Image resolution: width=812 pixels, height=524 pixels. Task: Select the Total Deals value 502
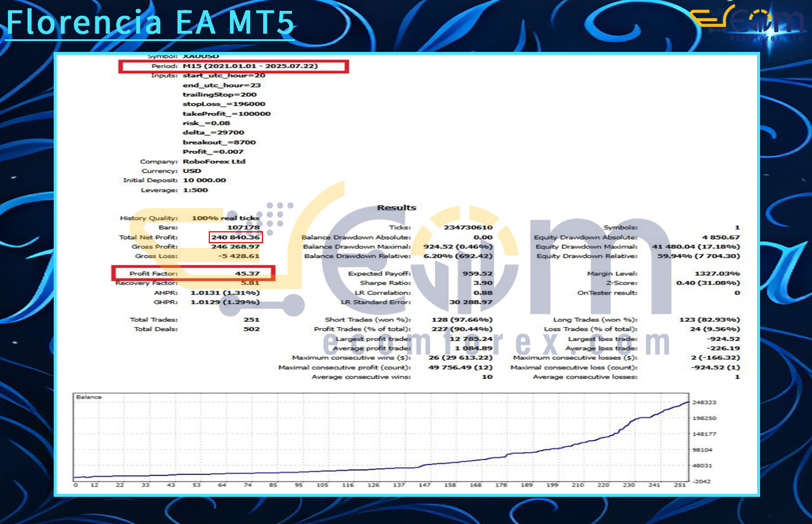[252, 329]
